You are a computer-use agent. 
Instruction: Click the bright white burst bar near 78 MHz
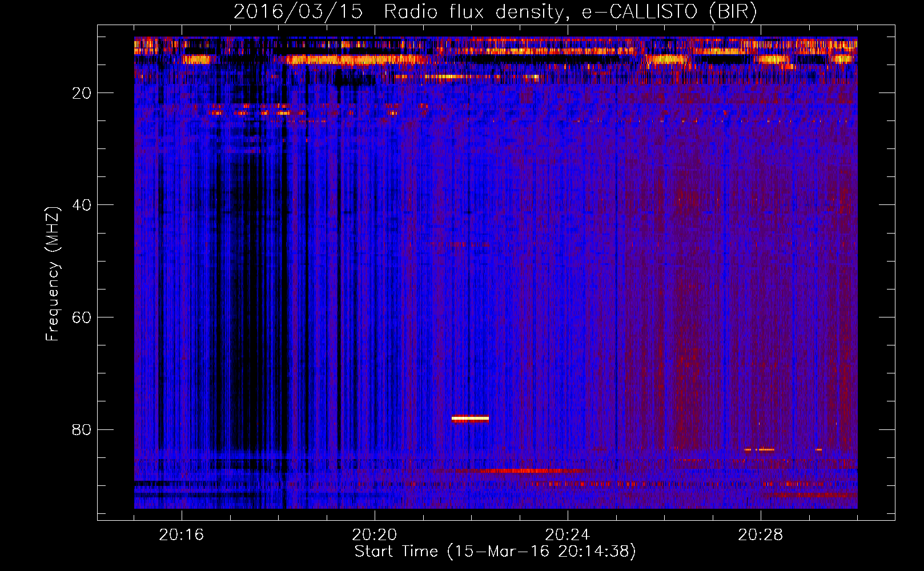(470, 419)
